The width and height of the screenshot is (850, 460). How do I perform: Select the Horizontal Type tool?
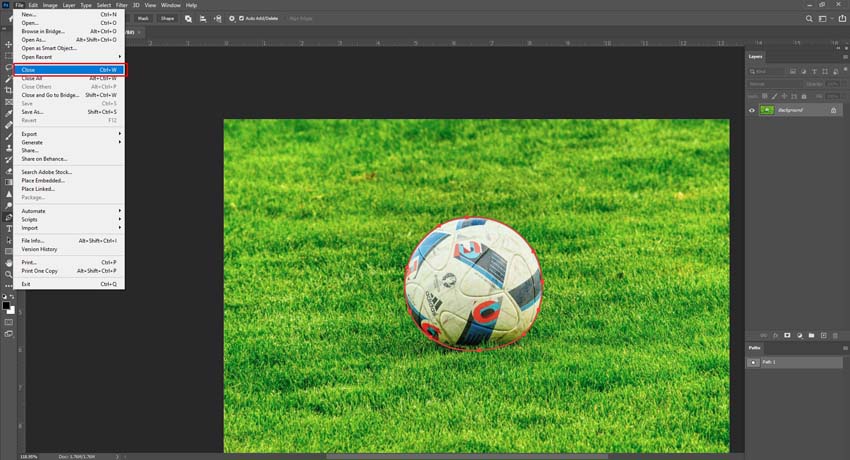[8, 229]
